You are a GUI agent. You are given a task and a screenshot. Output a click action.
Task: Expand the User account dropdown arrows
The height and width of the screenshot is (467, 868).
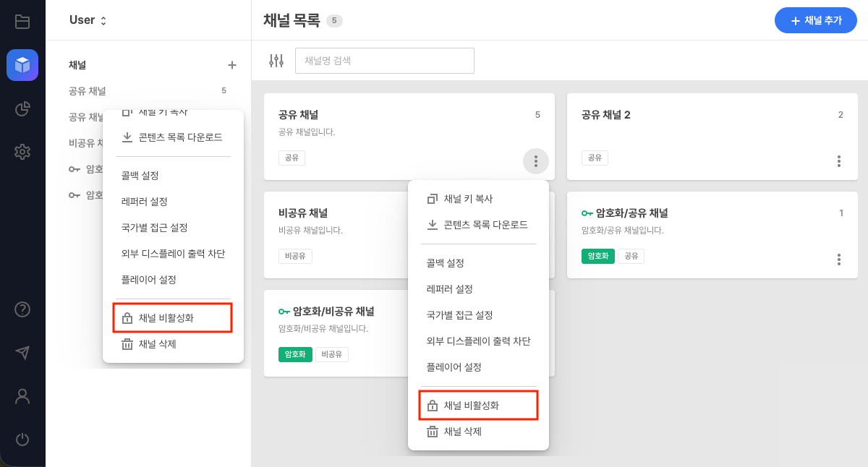tap(102, 20)
